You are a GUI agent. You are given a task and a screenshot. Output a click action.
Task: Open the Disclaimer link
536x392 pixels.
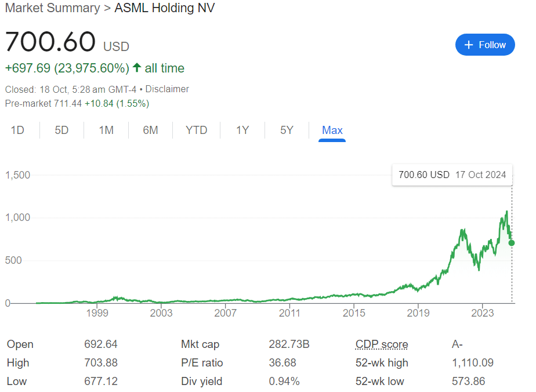point(167,89)
